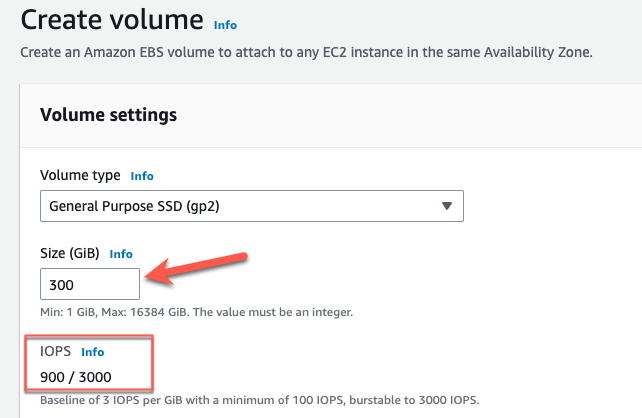Click Info link next to IOPS label
This screenshot has height=418, width=642.
tap(92, 352)
